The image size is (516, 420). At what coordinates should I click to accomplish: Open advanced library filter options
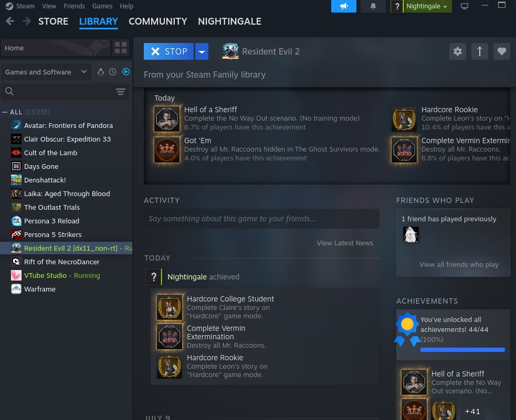point(121,91)
